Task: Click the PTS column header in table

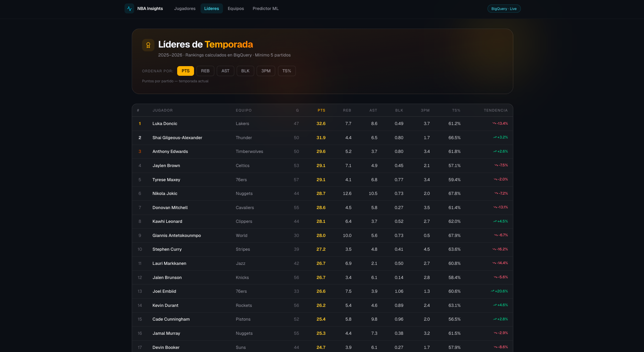Action: click(x=321, y=111)
